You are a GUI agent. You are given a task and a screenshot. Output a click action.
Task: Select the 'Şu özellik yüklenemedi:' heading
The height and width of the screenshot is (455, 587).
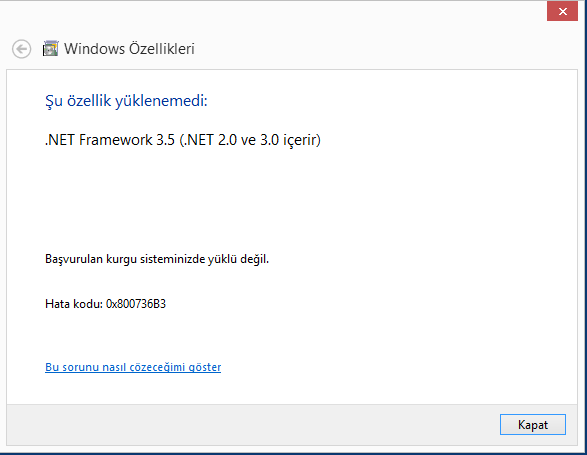click(x=126, y=101)
